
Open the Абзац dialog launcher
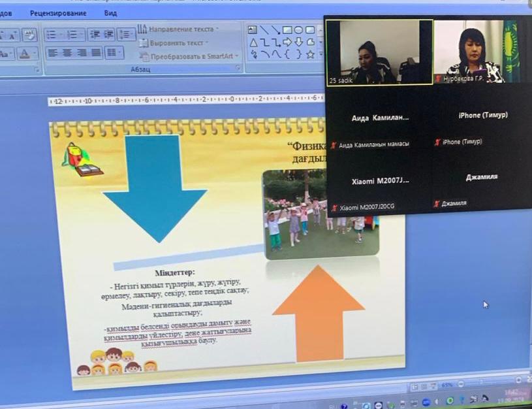click(x=238, y=69)
